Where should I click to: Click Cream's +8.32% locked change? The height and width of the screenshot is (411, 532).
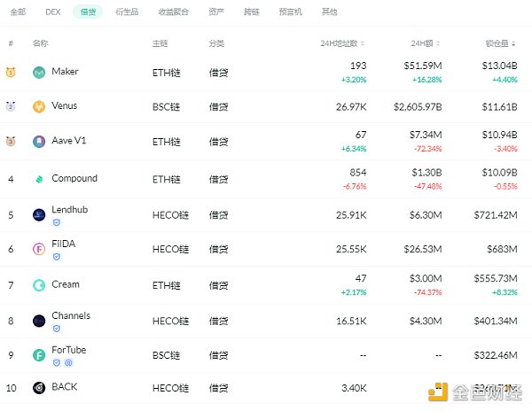pos(505,292)
